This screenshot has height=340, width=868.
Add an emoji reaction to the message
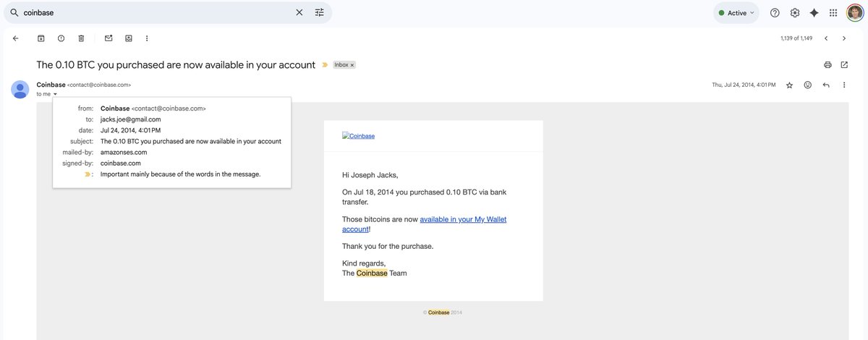point(808,85)
